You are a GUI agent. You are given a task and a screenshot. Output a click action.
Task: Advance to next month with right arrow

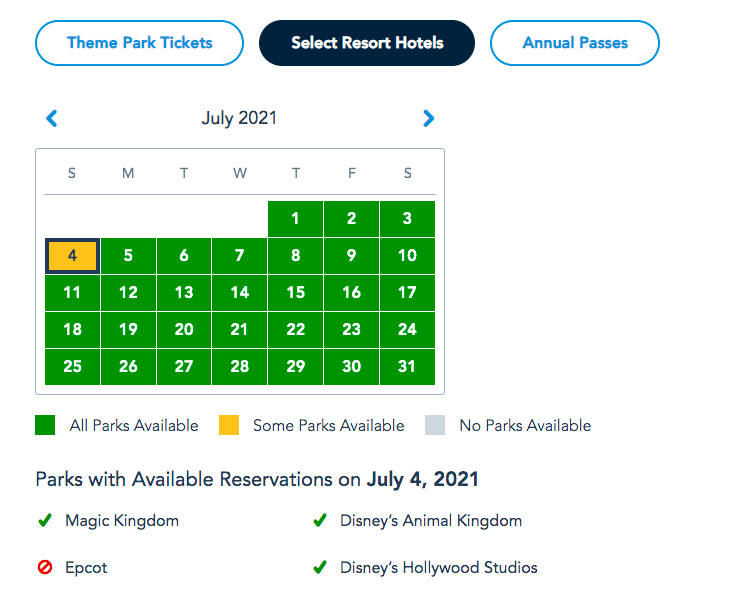[x=429, y=119]
